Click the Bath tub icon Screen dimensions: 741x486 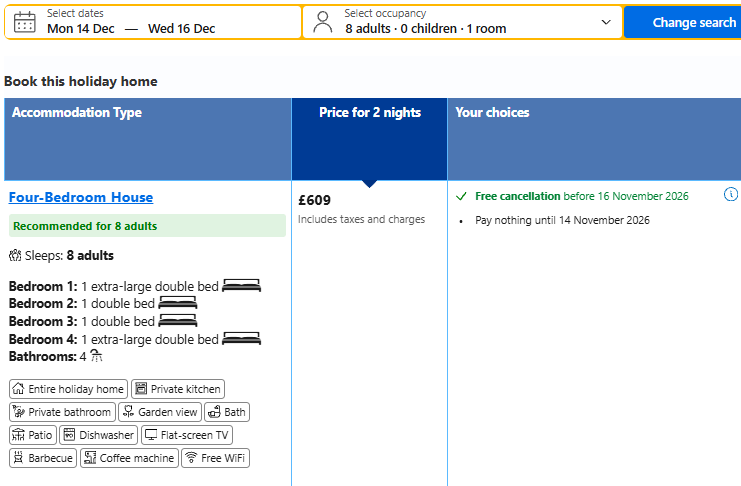pos(214,412)
